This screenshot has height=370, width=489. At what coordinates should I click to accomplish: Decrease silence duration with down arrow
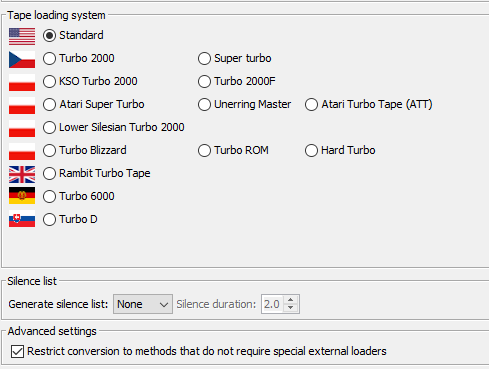(x=291, y=308)
